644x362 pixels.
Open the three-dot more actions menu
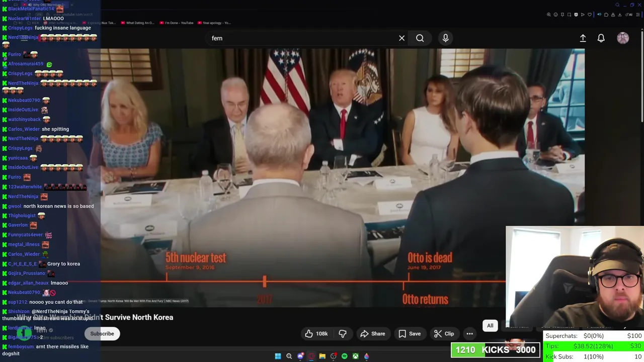click(469, 334)
